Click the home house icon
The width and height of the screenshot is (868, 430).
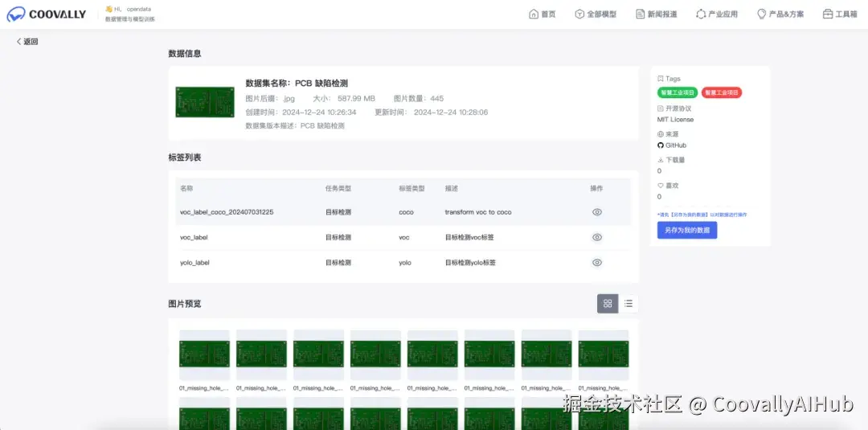coord(534,14)
